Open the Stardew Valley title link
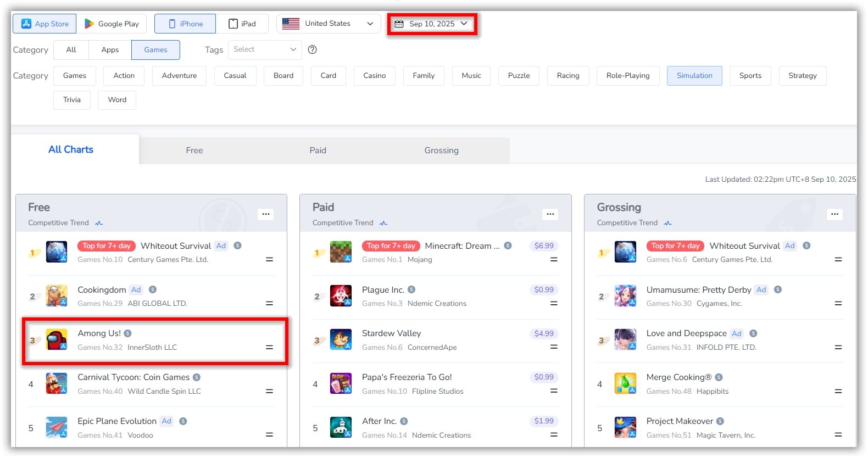Image resolution: width=868 pixels, height=458 pixels. point(392,333)
